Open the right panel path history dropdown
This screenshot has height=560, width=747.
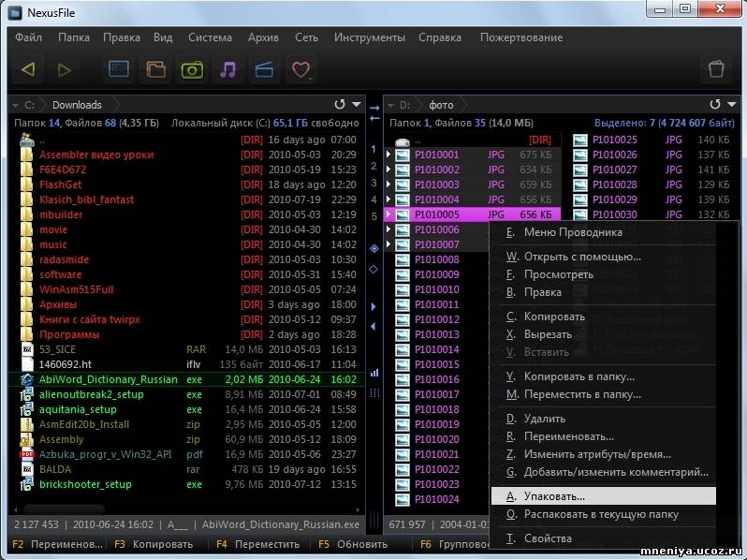click(x=732, y=104)
